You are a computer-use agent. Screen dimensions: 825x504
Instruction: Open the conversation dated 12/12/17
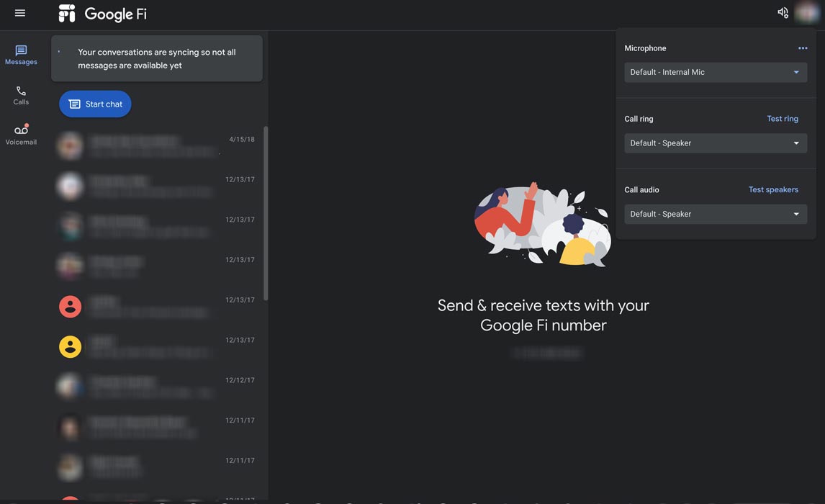158,387
